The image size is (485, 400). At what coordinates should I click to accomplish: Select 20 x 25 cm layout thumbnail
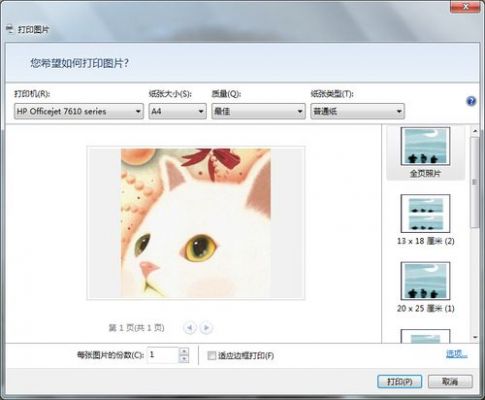tap(425, 281)
